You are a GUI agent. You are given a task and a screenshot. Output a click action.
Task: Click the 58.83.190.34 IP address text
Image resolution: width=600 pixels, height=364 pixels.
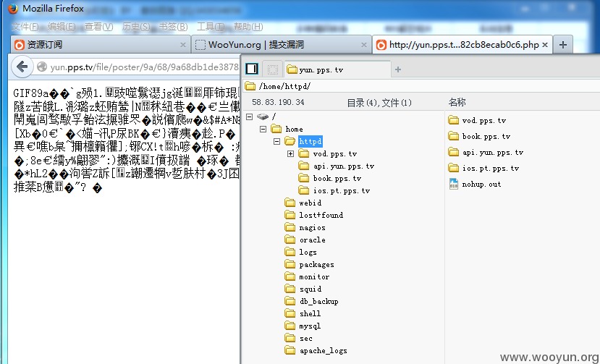[x=278, y=102]
